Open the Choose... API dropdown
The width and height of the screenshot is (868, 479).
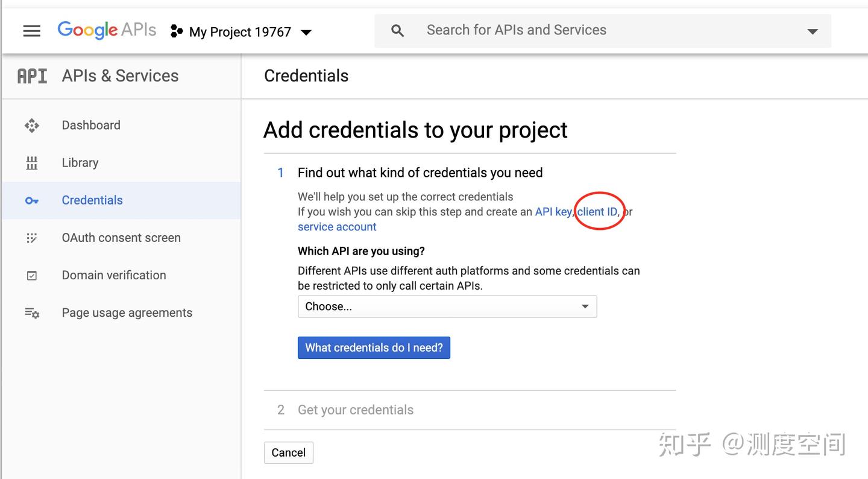click(447, 306)
